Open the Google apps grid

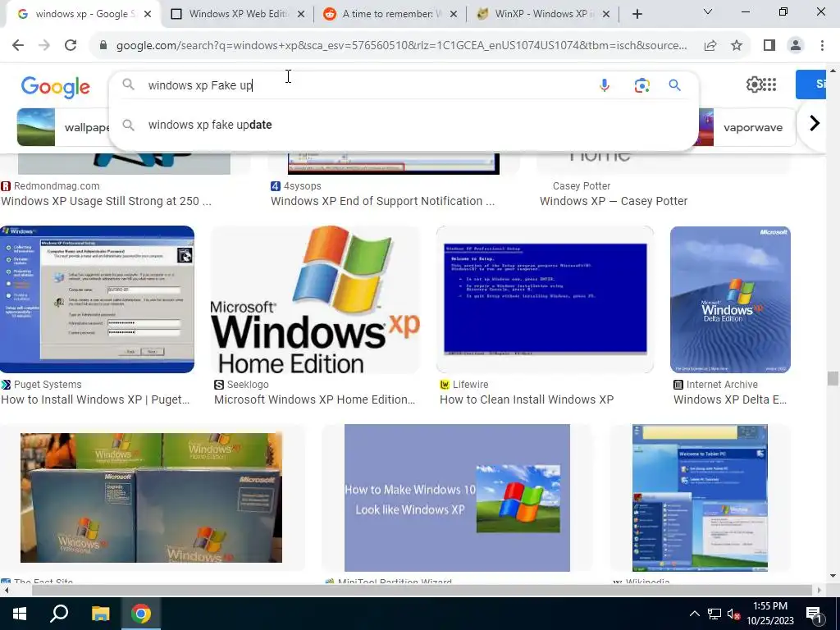click(x=769, y=84)
